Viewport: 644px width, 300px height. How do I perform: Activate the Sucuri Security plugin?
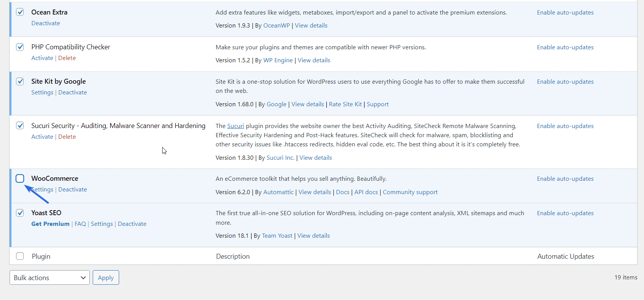pos(42,137)
